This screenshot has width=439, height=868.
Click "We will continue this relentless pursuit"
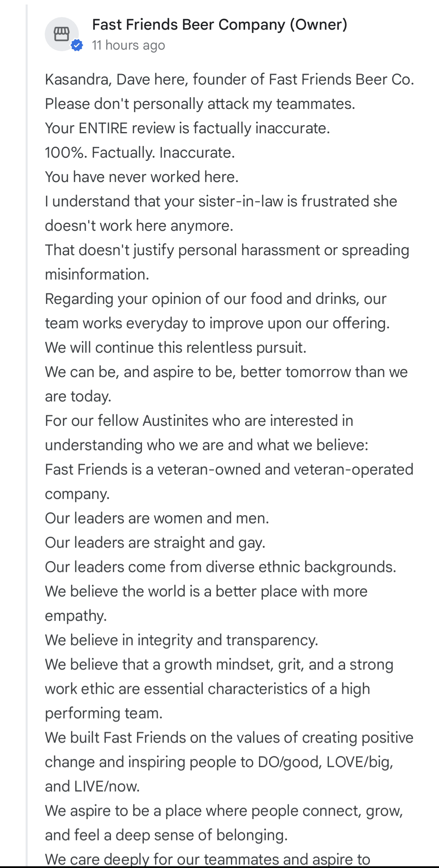176,348
